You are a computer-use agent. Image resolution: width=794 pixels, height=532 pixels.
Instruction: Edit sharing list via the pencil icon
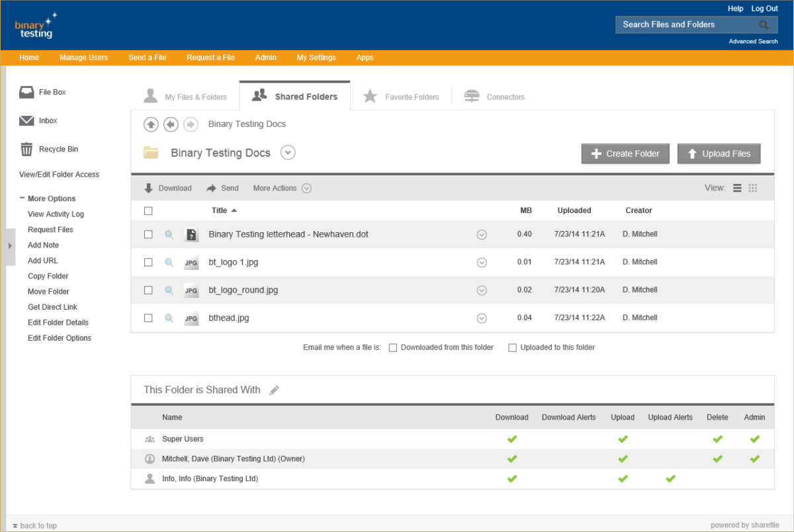pyautogui.click(x=275, y=390)
